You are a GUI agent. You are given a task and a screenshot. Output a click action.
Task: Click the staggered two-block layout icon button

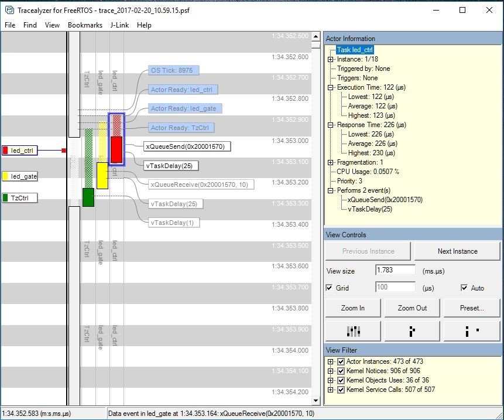[x=412, y=331]
